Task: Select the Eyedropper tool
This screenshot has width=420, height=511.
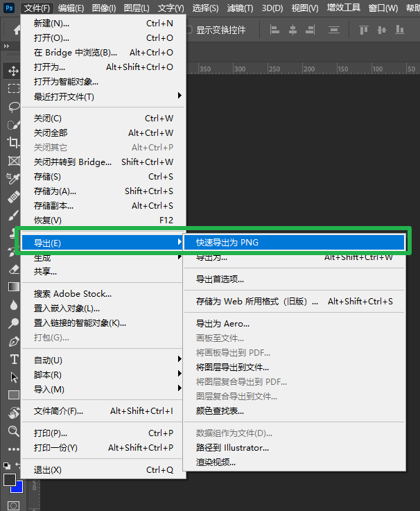Action: [13, 179]
